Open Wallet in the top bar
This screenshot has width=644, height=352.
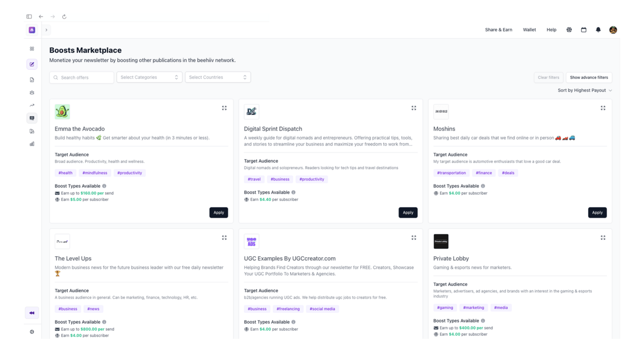(x=529, y=30)
